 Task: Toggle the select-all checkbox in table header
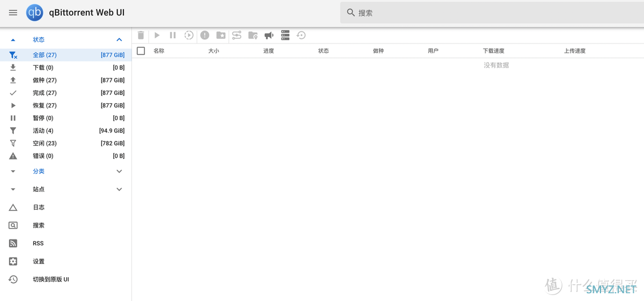click(x=141, y=51)
